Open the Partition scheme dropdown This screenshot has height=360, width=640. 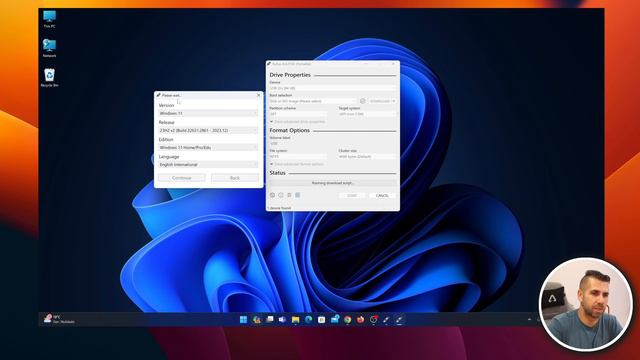click(298, 114)
